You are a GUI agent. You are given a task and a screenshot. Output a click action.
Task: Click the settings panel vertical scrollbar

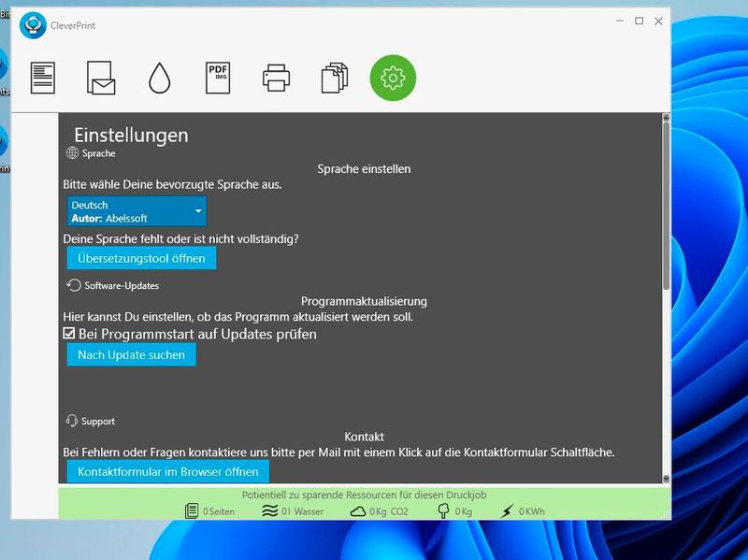pos(666,206)
